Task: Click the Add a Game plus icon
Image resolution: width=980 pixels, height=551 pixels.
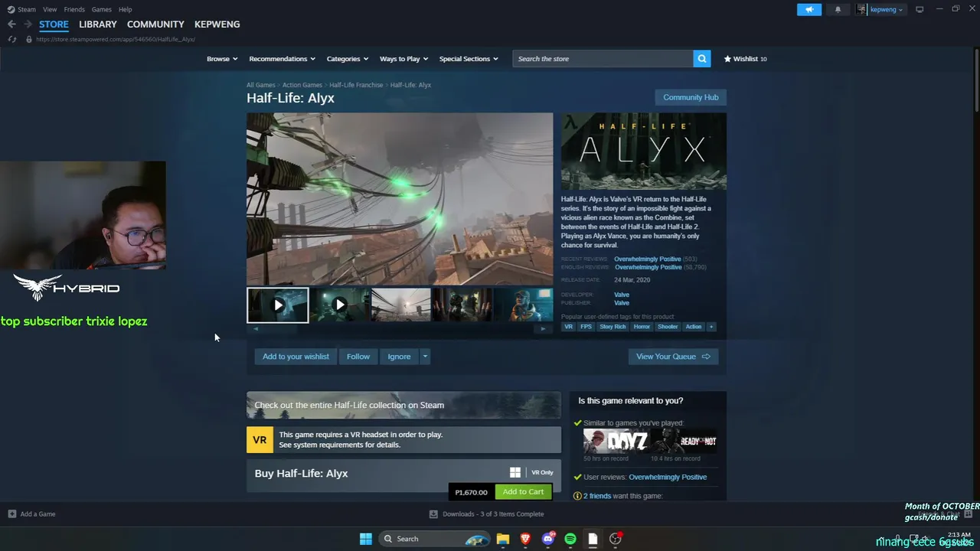Action: pos(11,514)
